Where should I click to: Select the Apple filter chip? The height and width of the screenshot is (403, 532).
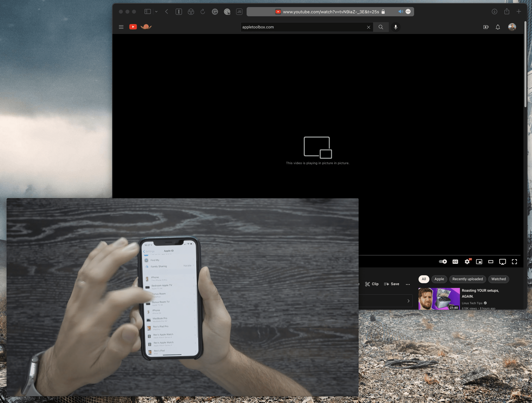click(439, 279)
